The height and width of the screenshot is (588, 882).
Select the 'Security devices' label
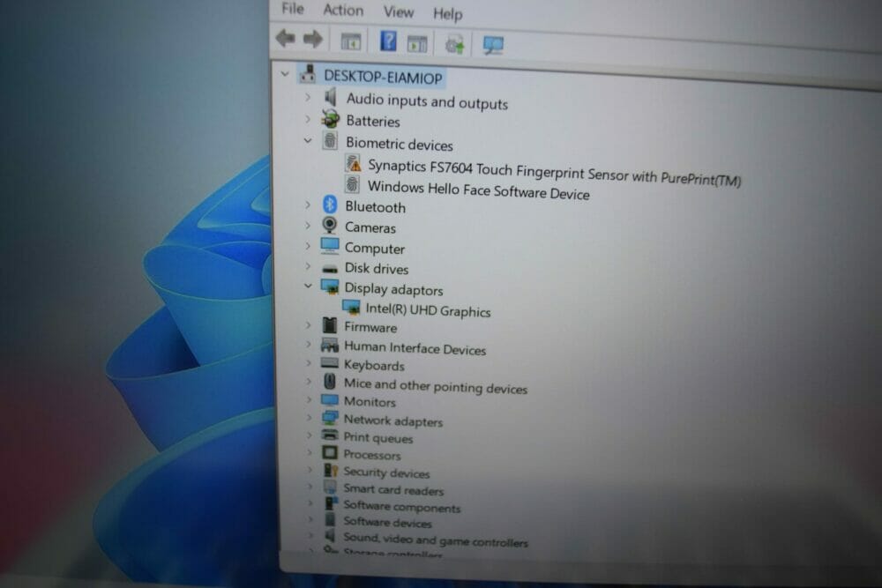[x=386, y=473]
